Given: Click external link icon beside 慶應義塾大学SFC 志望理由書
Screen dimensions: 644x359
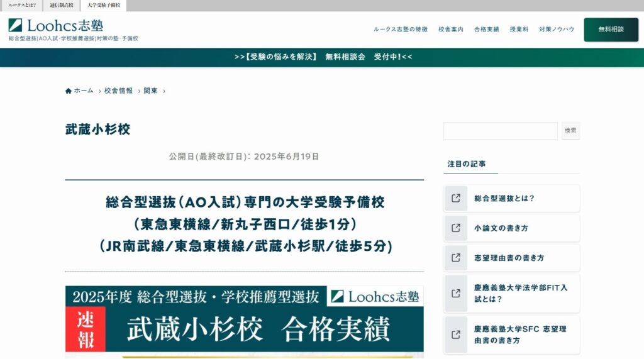Looking at the screenshot, I should click(456, 334).
